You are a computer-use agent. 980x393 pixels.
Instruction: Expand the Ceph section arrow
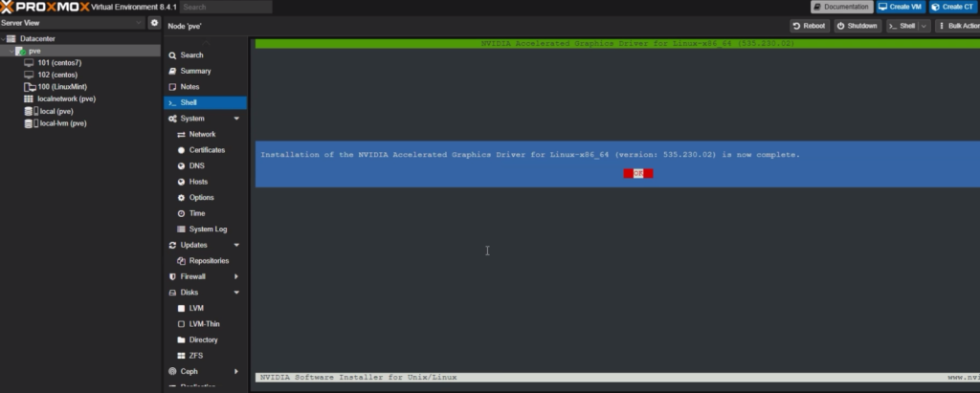pyautogui.click(x=236, y=371)
